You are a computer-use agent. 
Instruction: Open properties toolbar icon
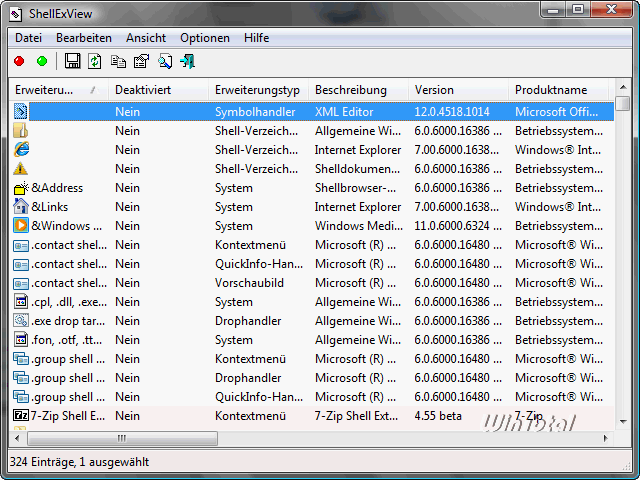coord(142,61)
